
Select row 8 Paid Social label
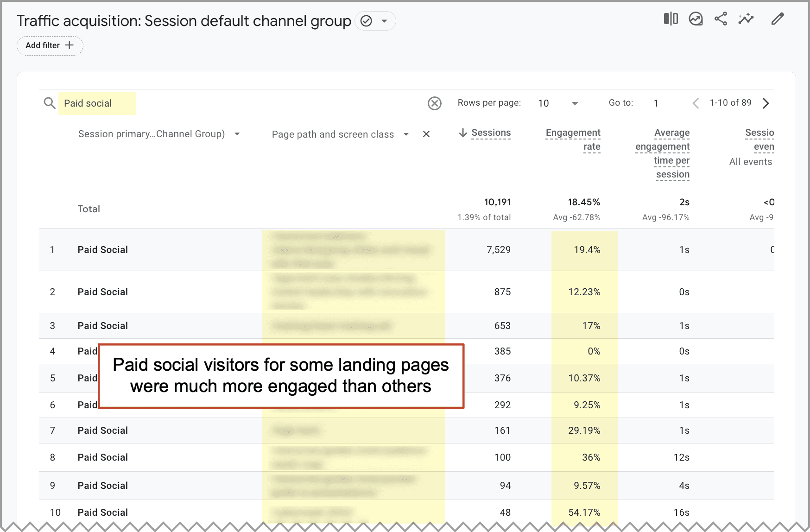coord(103,457)
